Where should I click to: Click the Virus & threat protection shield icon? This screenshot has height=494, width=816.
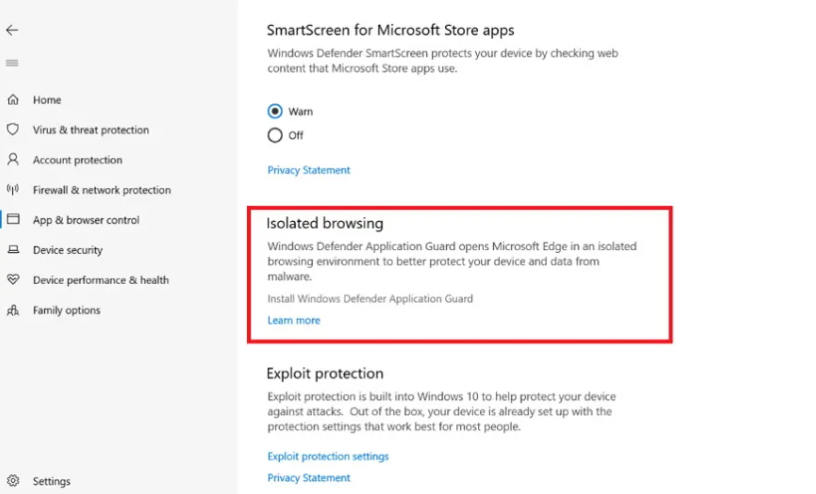[x=13, y=130]
